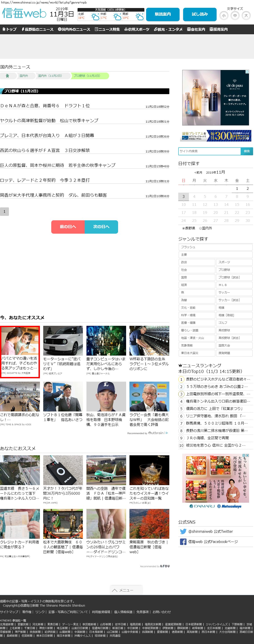
Task: Click the northern area weather icon
Action: (x=95, y=17)
